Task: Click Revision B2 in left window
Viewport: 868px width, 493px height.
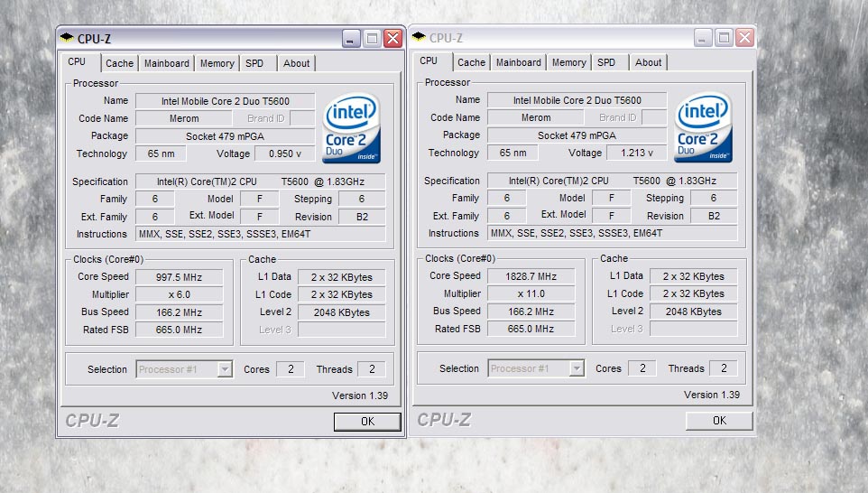Action: [363, 217]
